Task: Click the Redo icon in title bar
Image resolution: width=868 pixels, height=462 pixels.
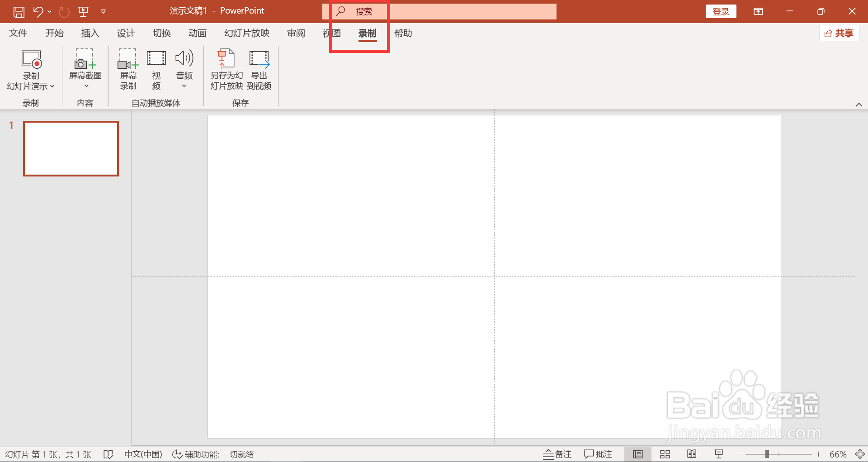Action: point(64,12)
